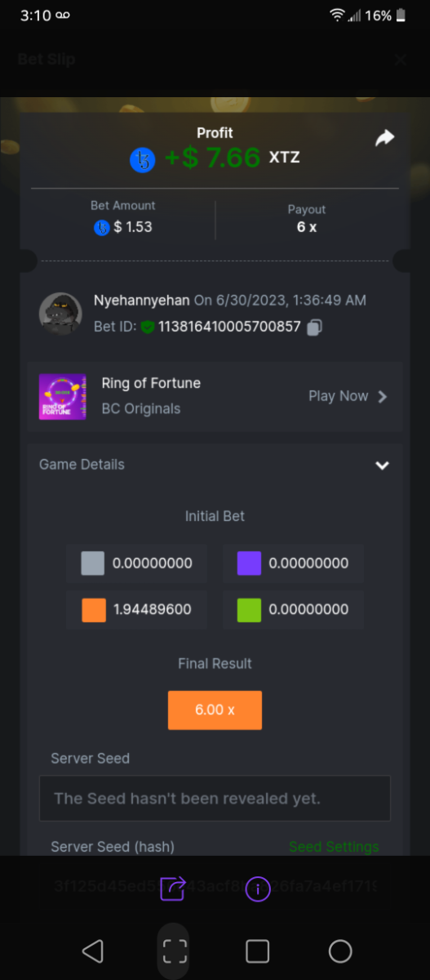The height and width of the screenshot is (980, 430).
Task: Tap the screenshot crop frame icon
Action: pyautogui.click(x=175, y=951)
